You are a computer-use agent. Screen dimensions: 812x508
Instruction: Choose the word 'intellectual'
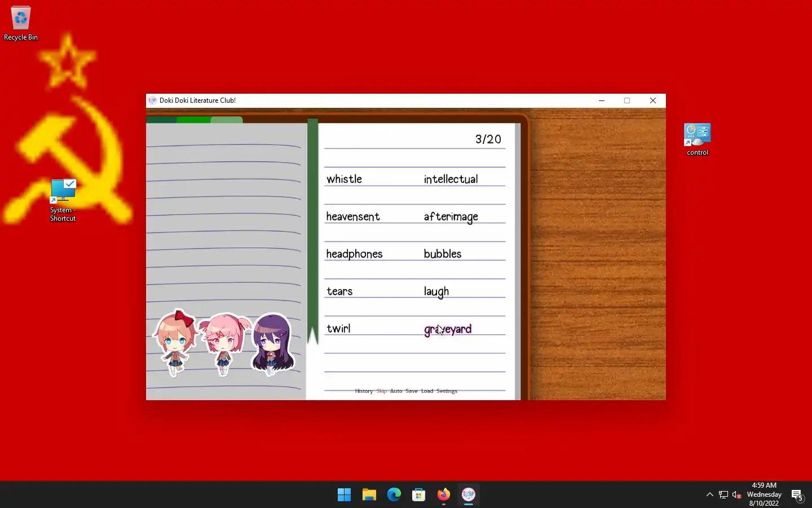click(x=451, y=179)
